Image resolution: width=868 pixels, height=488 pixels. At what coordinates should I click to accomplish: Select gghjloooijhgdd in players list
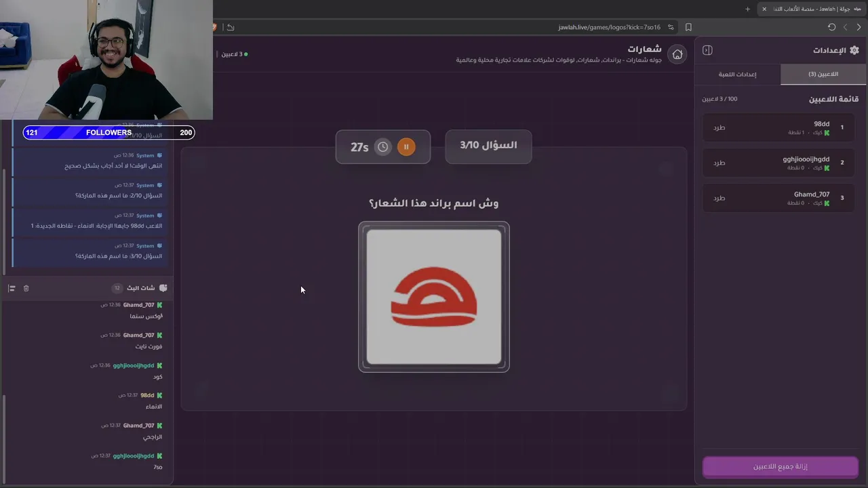pos(778,163)
